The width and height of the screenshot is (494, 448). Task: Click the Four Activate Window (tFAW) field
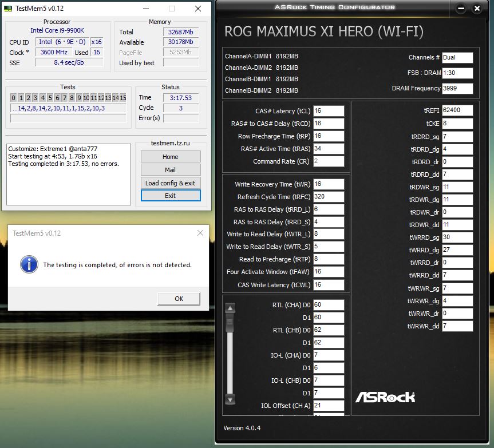tap(329, 272)
